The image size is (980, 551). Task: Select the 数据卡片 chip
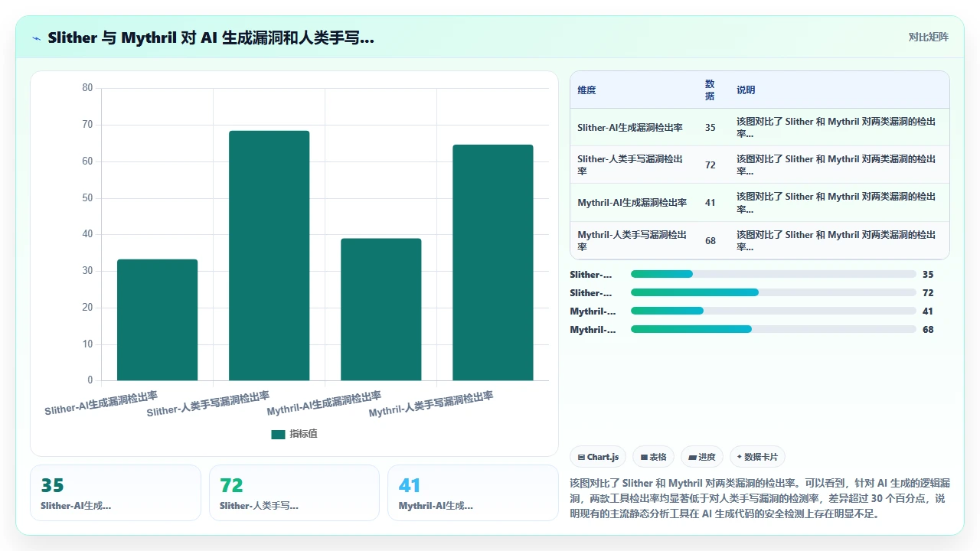(757, 457)
